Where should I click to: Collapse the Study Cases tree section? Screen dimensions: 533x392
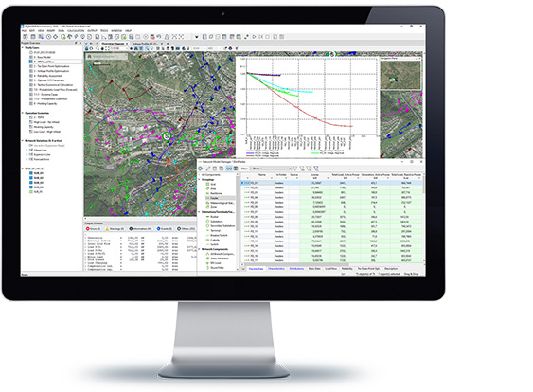(x=23, y=48)
